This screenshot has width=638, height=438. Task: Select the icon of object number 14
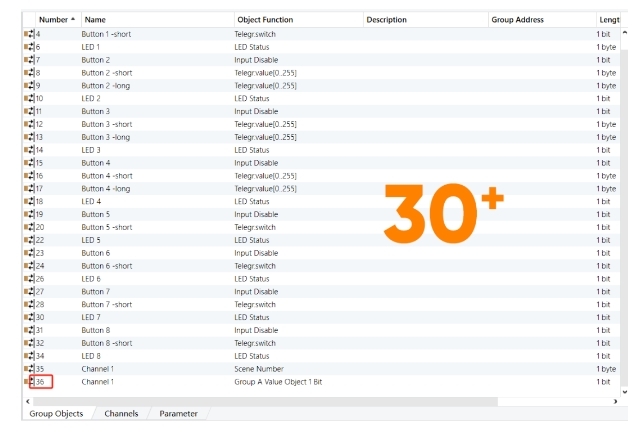pos(29,150)
